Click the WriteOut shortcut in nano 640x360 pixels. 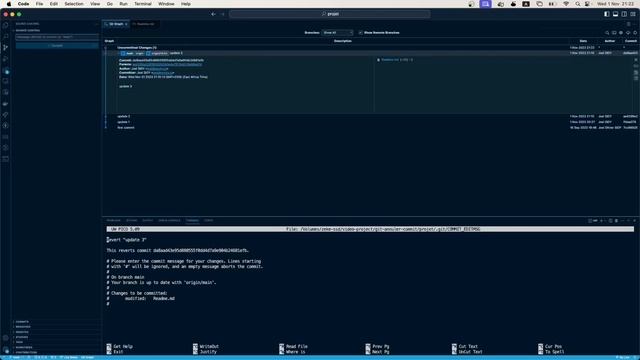pos(206,347)
